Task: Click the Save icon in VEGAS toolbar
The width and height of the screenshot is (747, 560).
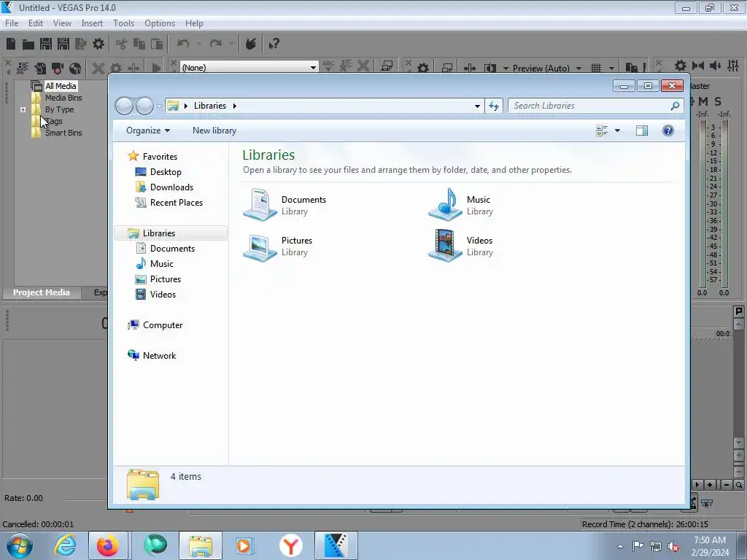Action: (46, 44)
